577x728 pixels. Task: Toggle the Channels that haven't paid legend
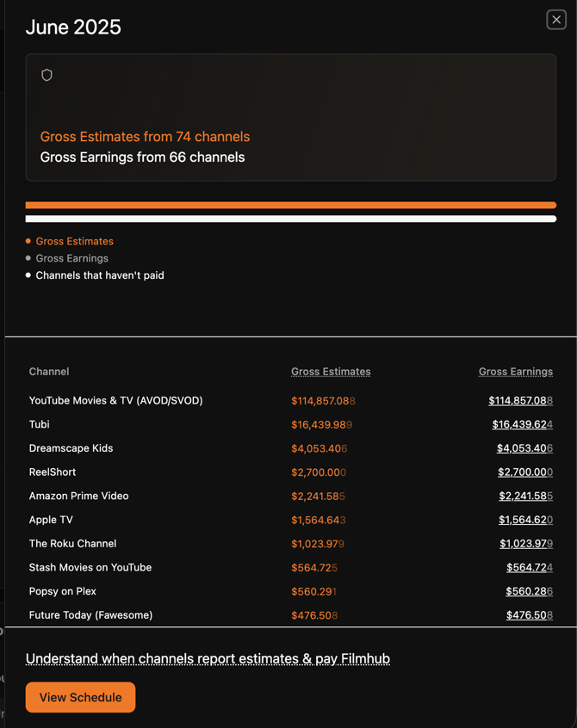tap(99, 275)
